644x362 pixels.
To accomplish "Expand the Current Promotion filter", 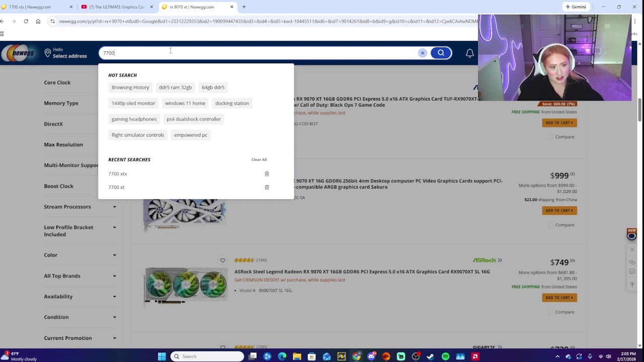I will 80,338.
